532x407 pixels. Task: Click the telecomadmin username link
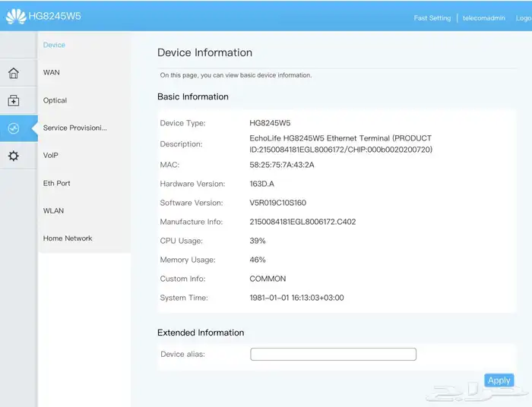point(486,18)
